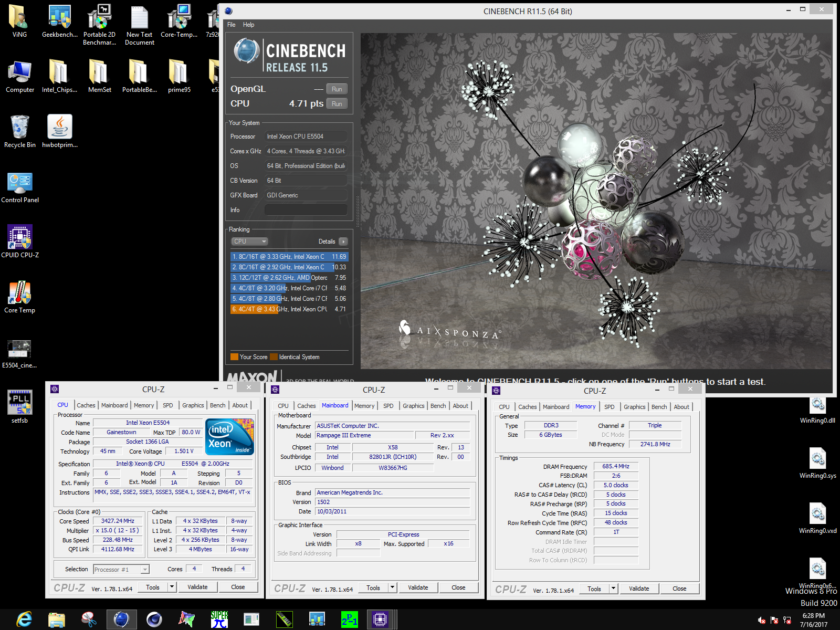
Task: Click the Rampage III Extreme model field
Action: click(x=364, y=435)
